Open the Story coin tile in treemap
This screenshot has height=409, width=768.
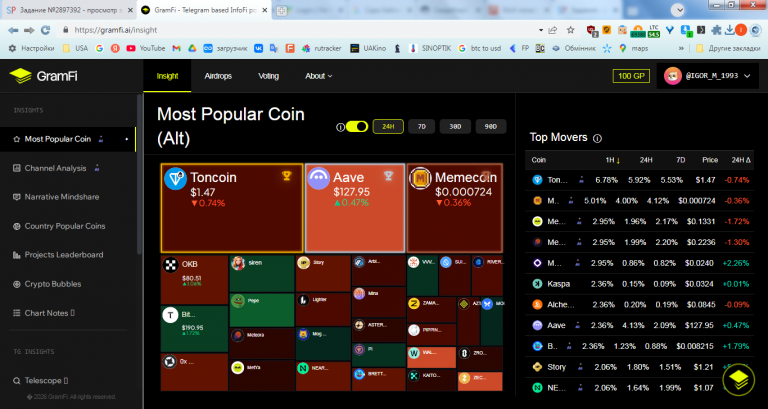click(x=323, y=273)
